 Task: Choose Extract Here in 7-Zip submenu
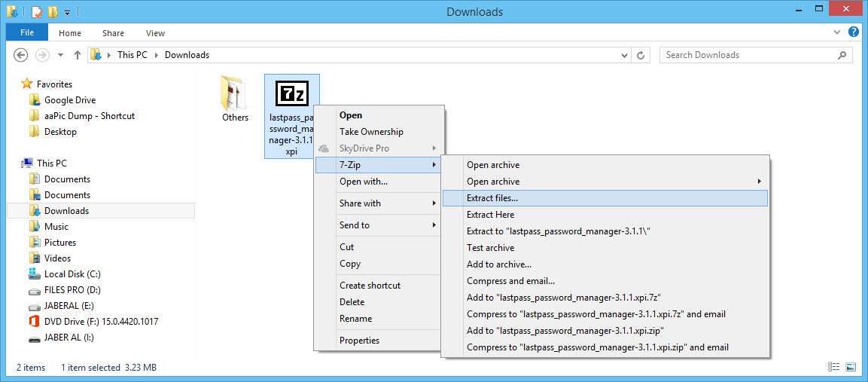pos(605,215)
